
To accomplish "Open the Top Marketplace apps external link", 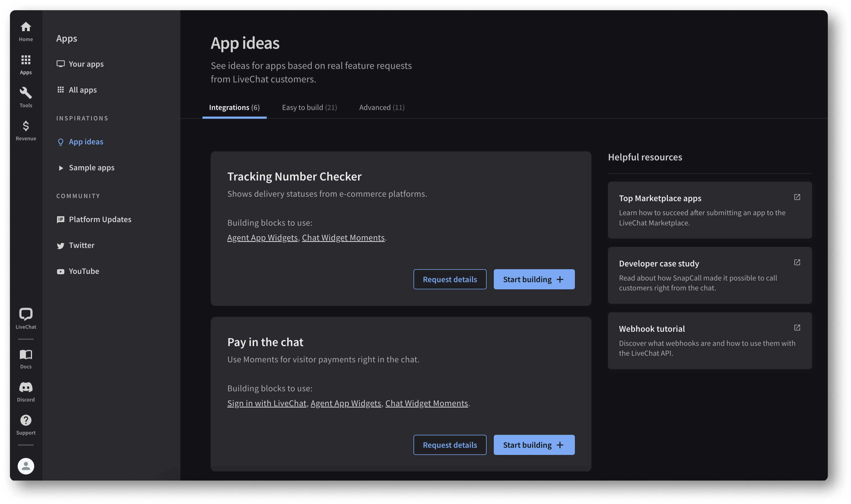I will [797, 197].
